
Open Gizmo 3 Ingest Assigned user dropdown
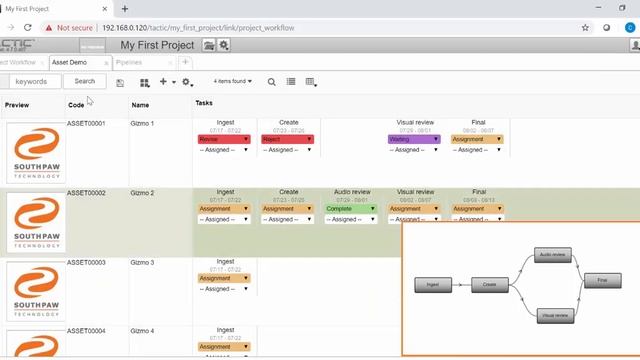[x=224, y=289]
